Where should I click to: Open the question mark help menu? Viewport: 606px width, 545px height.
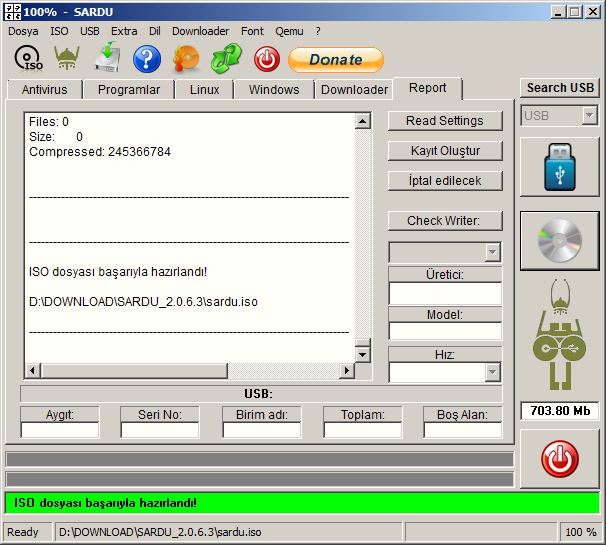pos(318,31)
